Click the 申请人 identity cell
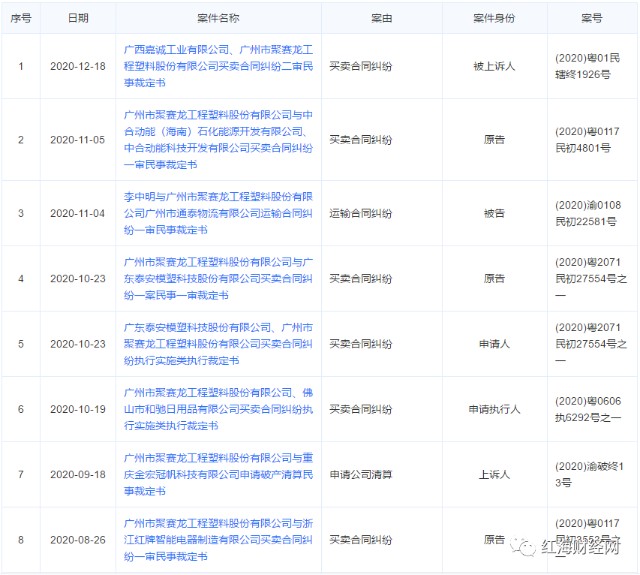 click(494, 344)
